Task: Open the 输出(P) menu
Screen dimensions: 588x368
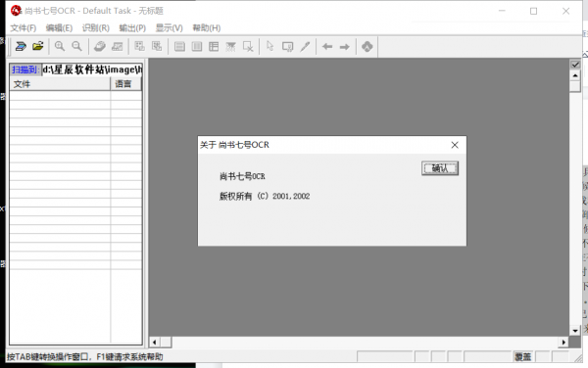Action: click(x=132, y=28)
